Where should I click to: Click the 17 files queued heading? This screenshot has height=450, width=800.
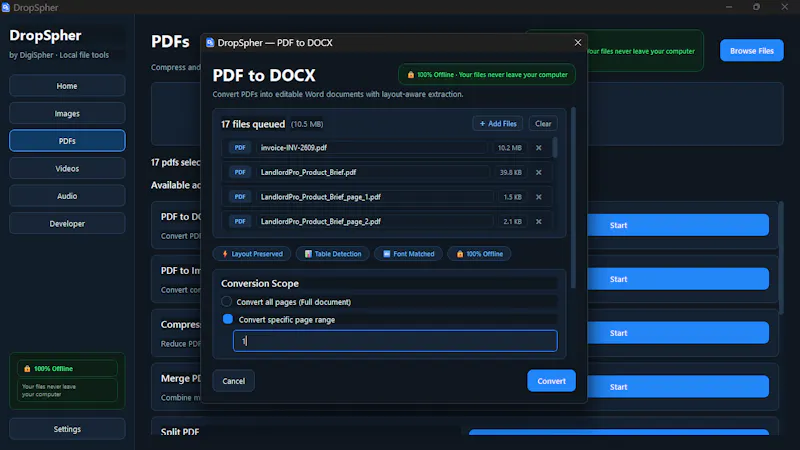pos(253,124)
